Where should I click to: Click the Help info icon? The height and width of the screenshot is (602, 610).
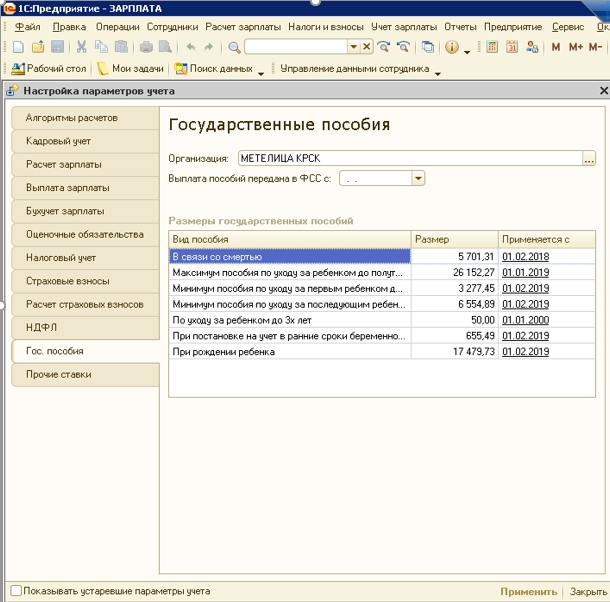(452, 47)
